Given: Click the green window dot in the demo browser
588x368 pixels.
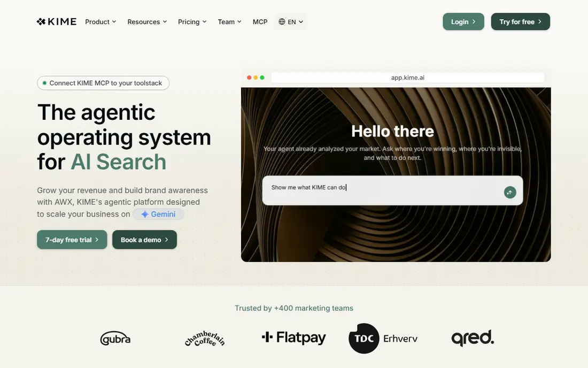Looking at the screenshot, I should click(x=262, y=78).
